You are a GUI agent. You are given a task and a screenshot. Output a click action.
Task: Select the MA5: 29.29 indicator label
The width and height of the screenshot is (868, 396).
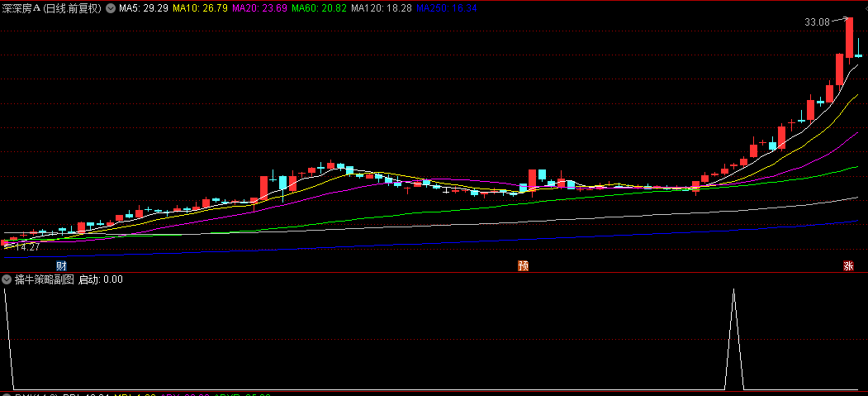pyautogui.click(x=144, y=8)
